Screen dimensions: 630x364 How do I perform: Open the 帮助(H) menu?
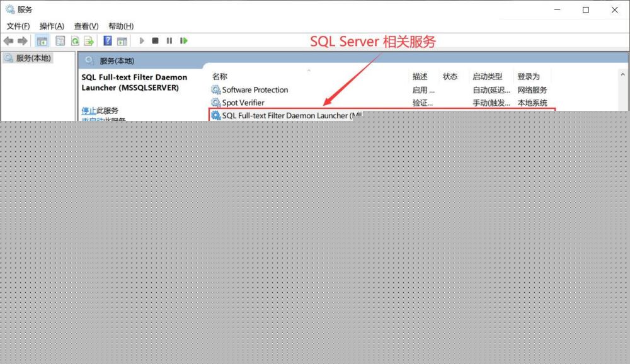(x=121, y=26)
